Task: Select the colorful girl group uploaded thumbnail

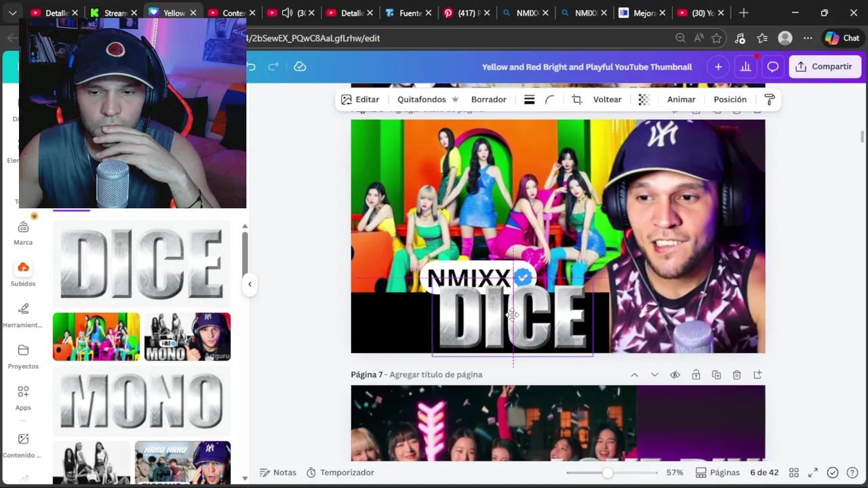Action: coord(96,336)
